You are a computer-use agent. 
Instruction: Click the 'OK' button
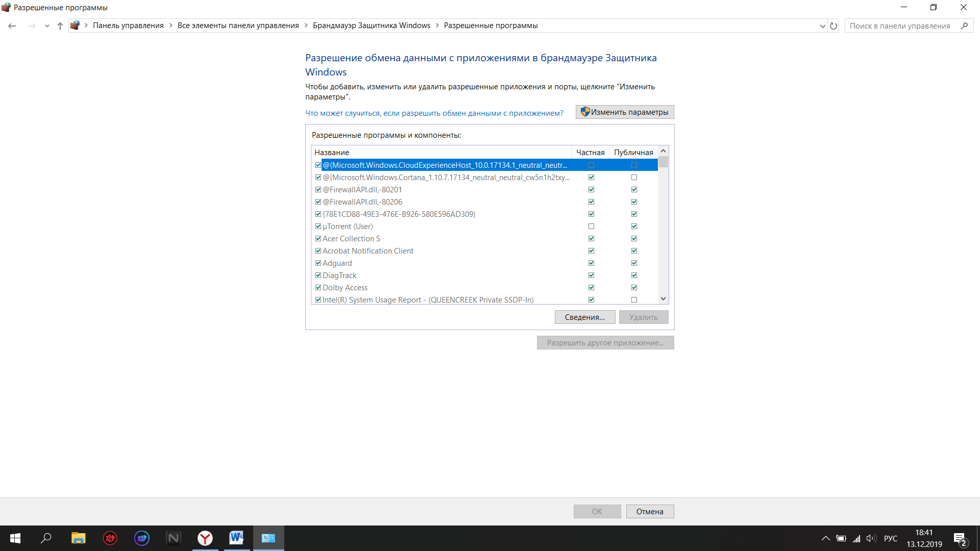[597, 512]
